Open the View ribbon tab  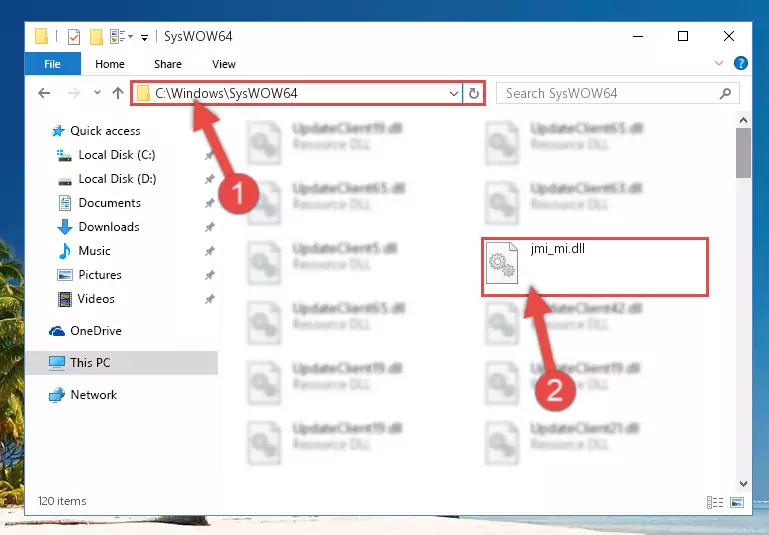tap(224, 64)
